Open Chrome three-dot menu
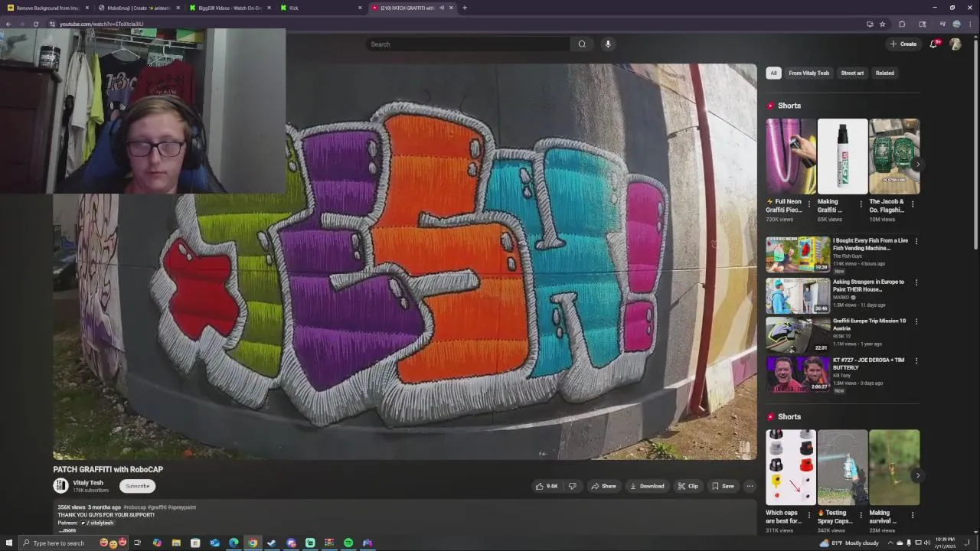980x551 pixels. coord(970,24)
